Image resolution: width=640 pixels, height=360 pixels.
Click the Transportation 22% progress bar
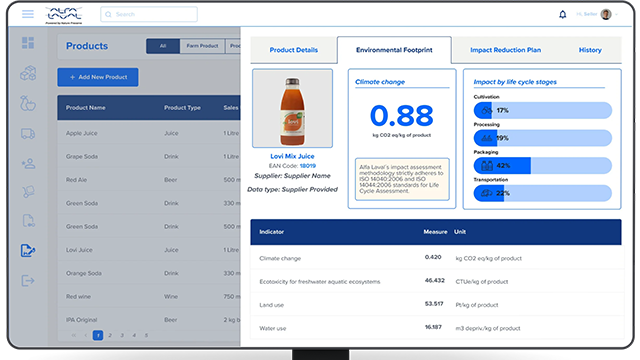click(542, 193)
